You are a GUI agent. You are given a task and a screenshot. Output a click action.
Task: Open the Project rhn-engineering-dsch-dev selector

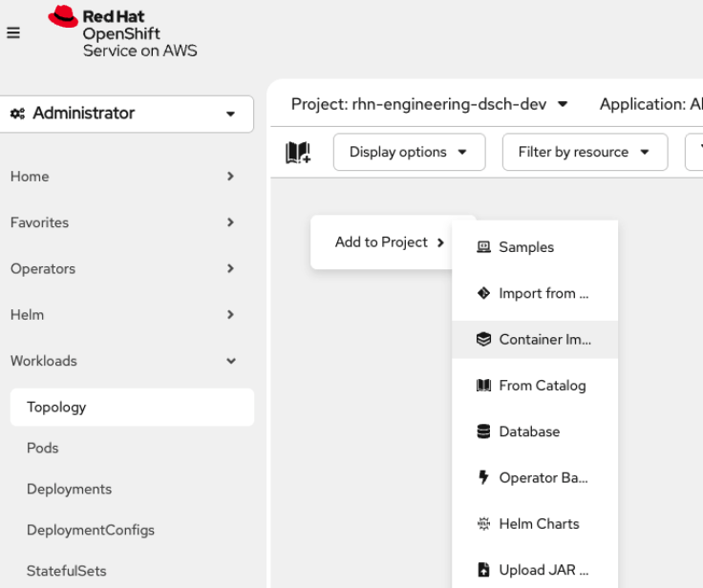429,104
